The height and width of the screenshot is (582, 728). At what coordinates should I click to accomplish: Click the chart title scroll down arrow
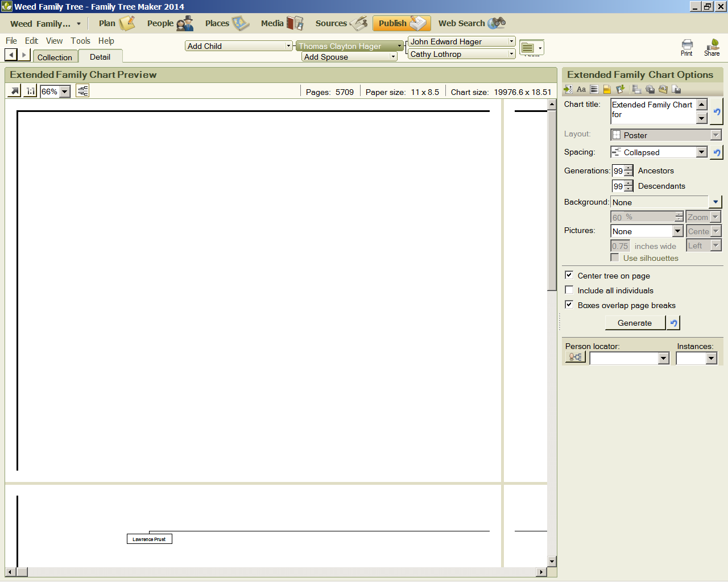pyautogui.click(x=701, y=118)
